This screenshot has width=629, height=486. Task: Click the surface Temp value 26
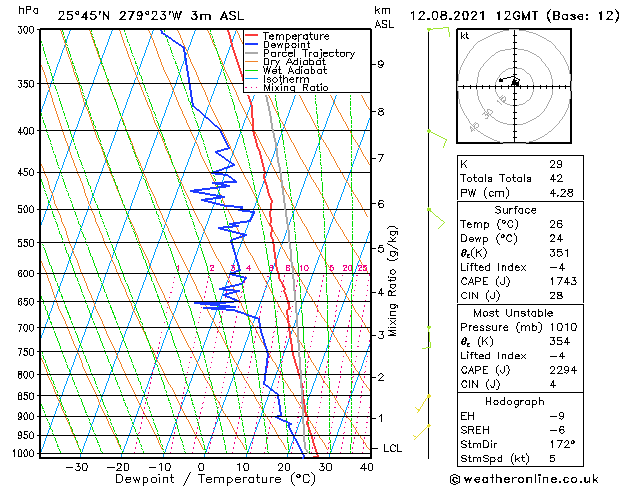coord(556,224)
